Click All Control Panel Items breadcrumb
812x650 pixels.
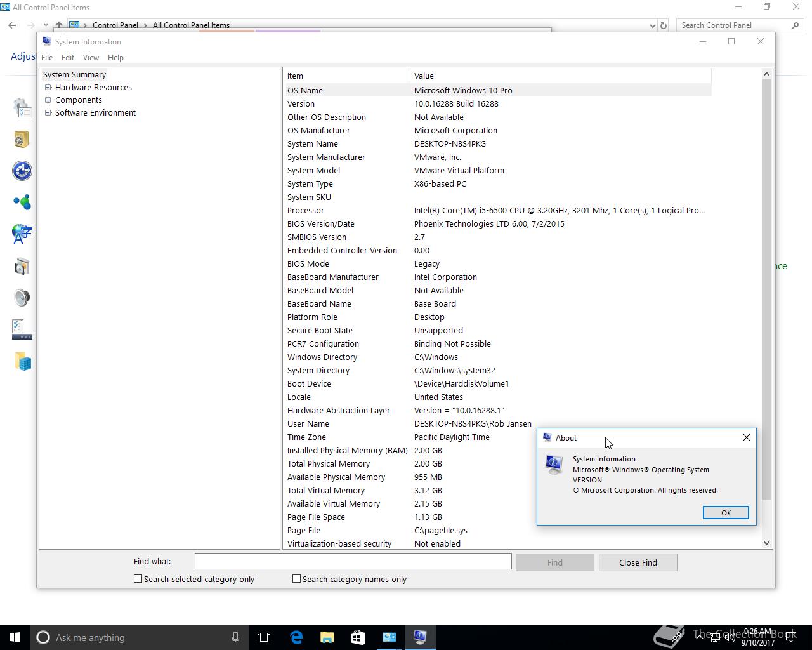[x=191, y=25]
